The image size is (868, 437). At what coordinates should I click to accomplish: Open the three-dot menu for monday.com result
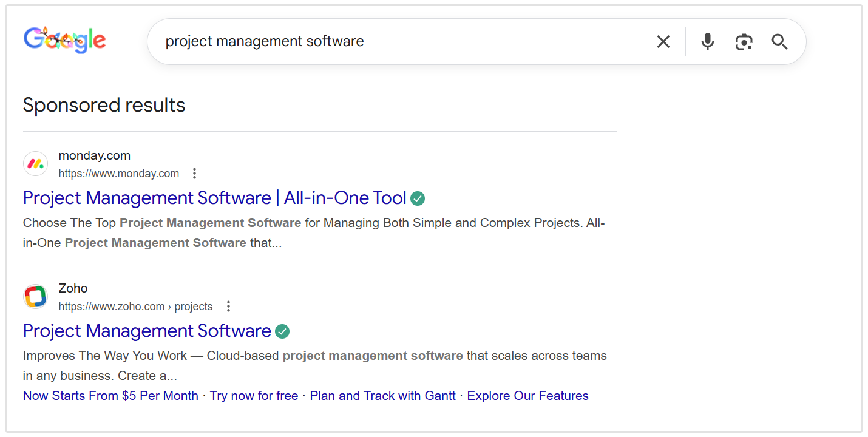(194, 173)
